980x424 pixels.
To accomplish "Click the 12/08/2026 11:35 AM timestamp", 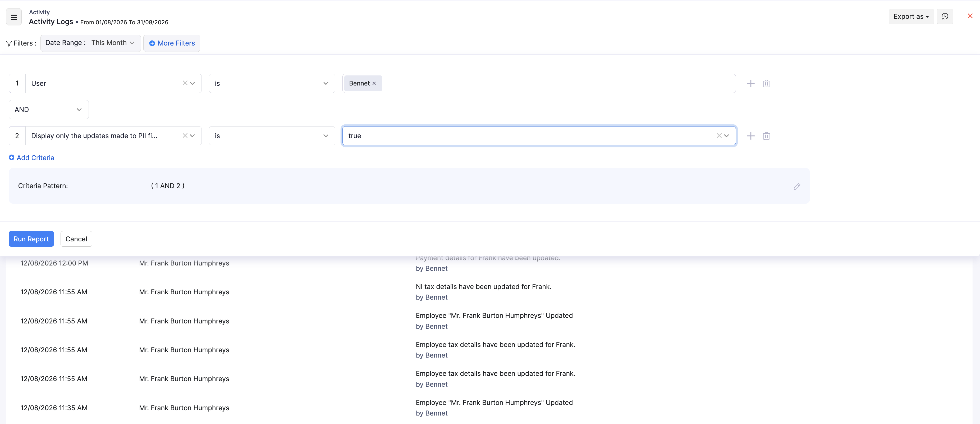I will (x=54, y=408).
